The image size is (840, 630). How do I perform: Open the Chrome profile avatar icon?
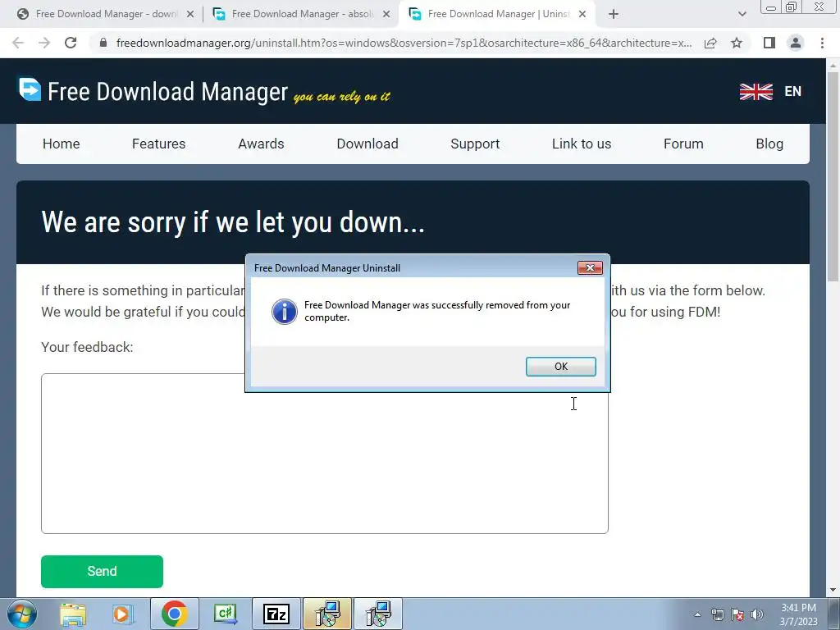point(796,43)
